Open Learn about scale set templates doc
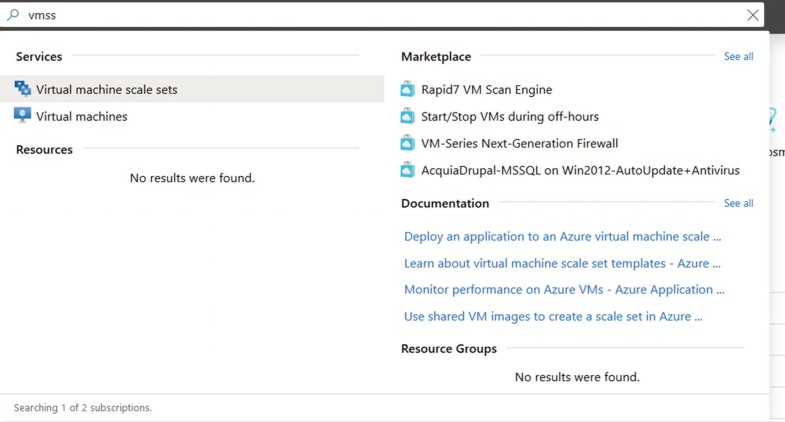 (x=562, y=264)
